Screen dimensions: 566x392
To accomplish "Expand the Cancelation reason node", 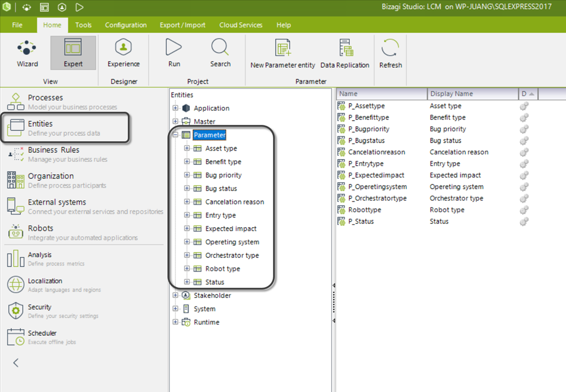I will (x=187, y=201).
